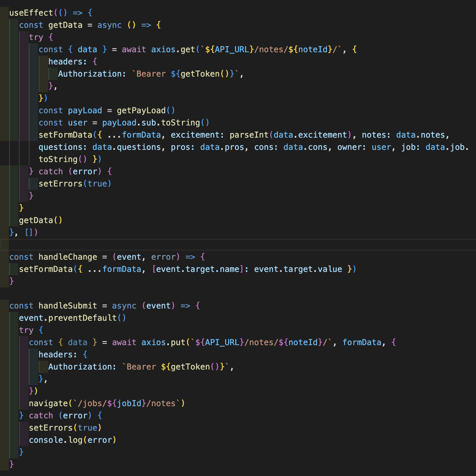Screen dimensions: 476x476
Task: Click the data.questions value
Action: (x=127, y=147)
